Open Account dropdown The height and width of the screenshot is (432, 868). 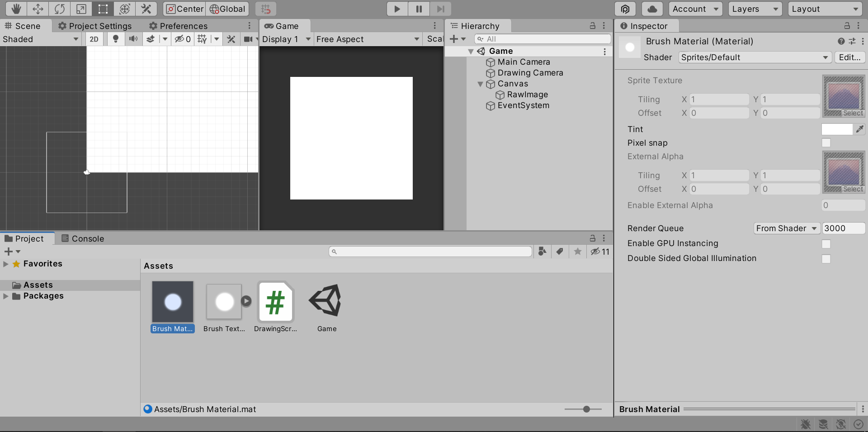[695, 9]
